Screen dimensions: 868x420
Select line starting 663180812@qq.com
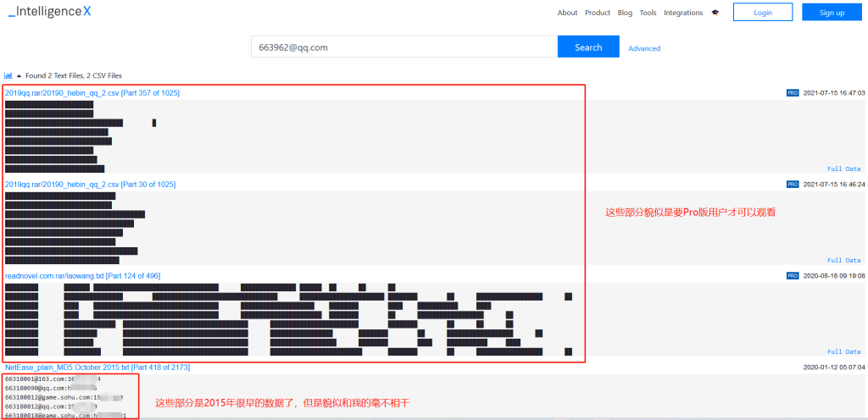pos(51,406)
